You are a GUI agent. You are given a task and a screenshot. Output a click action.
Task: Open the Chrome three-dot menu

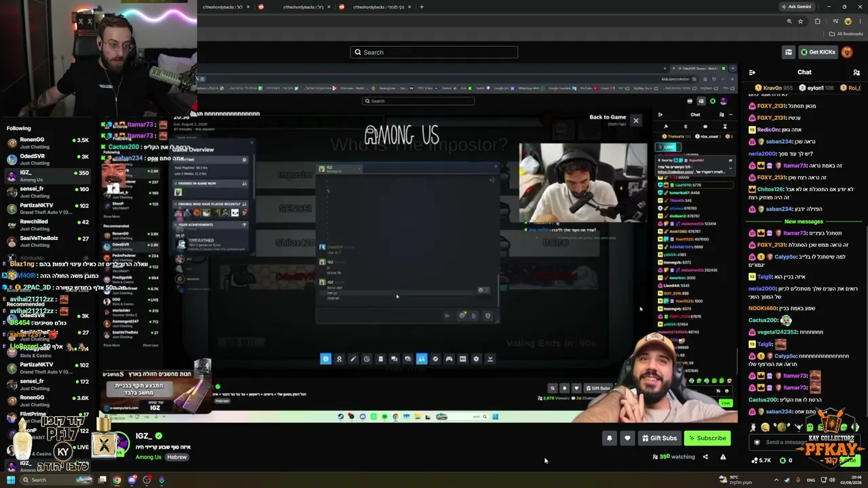[859, 22]
